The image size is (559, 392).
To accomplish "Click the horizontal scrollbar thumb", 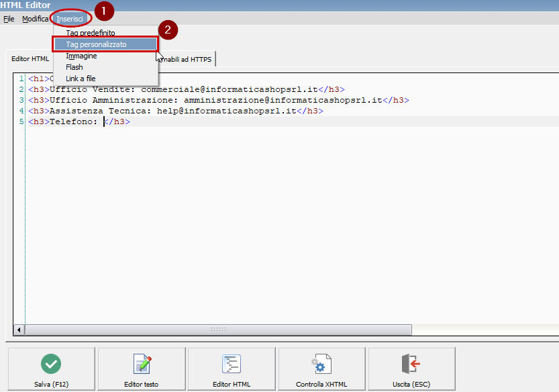I will (x=218, y=330).
